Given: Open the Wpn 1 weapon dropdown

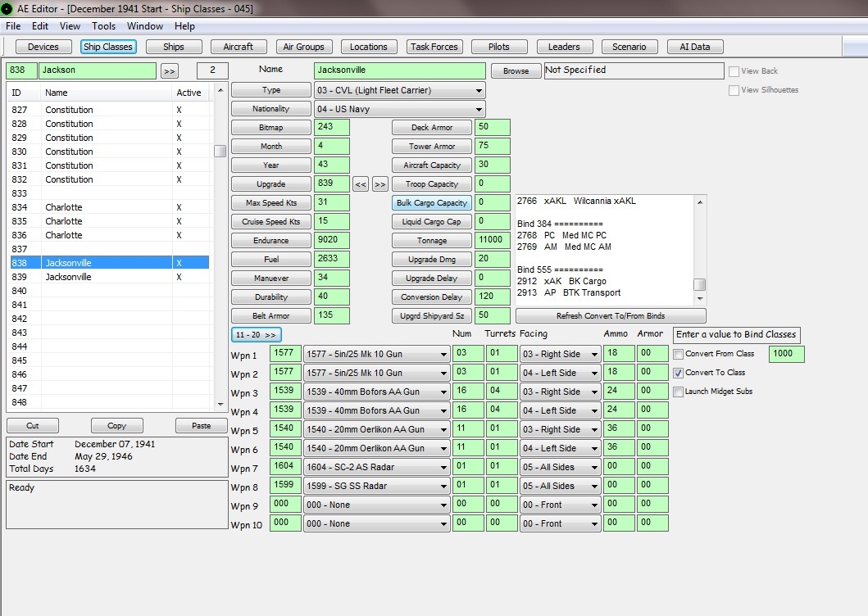Looking at the screenshot, I should [x=376, y=354].
